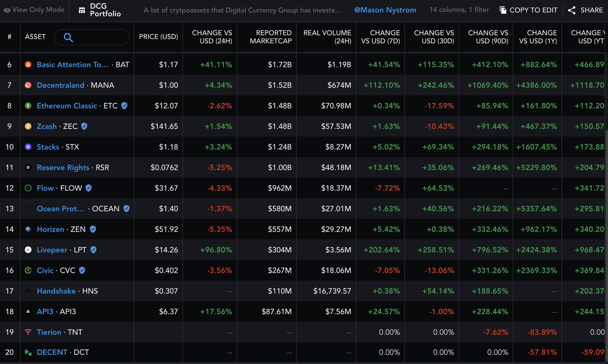
Task: Click the Horizen logo icon
Action: coord(28,229)
